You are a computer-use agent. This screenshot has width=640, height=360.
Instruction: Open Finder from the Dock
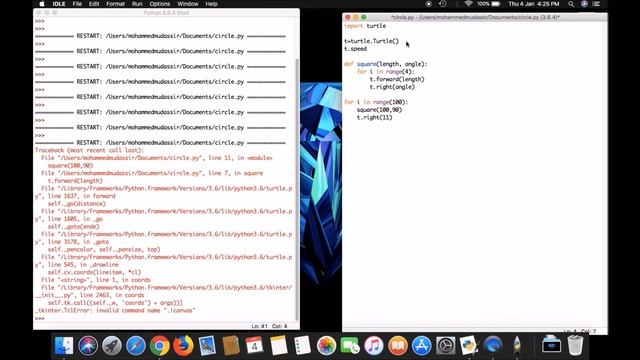(x=64, y=346)
